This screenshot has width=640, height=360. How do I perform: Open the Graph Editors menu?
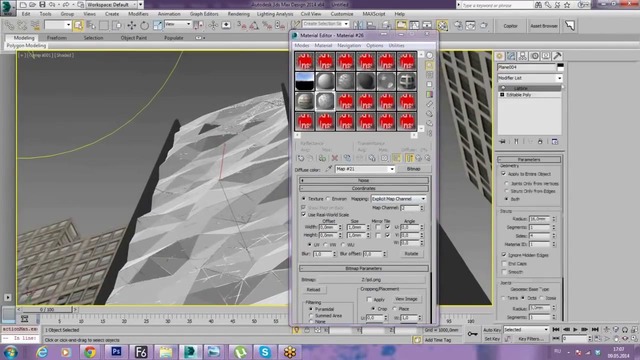[204, 14]
